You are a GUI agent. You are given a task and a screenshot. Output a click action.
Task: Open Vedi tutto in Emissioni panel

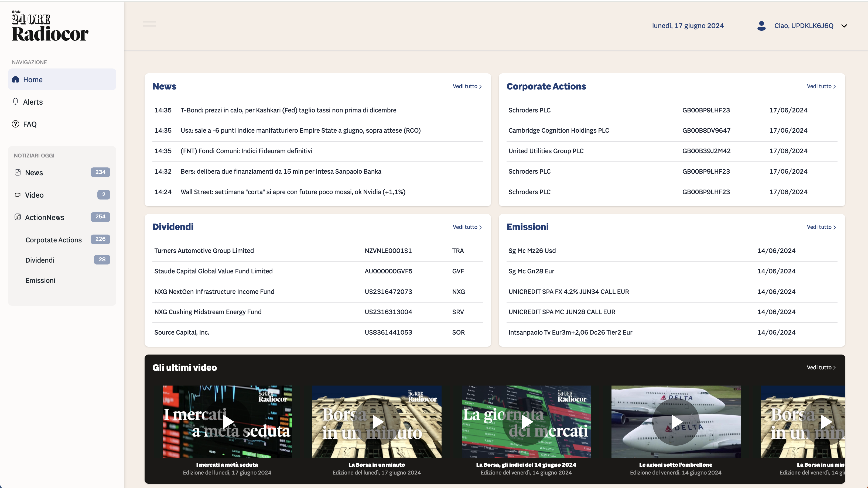821,227
